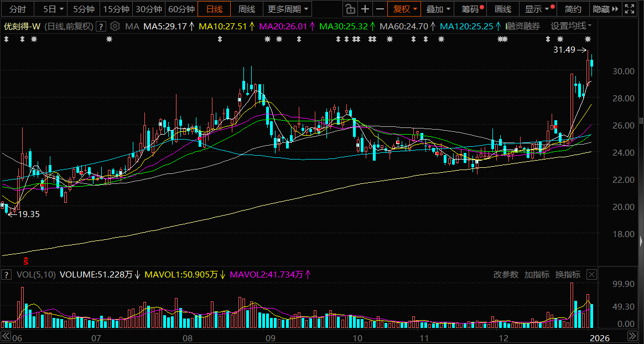Image resolution: width=644 pixels, height=344 pixels.
Task: Click the red S marker below chart
Action: point(26,261)
